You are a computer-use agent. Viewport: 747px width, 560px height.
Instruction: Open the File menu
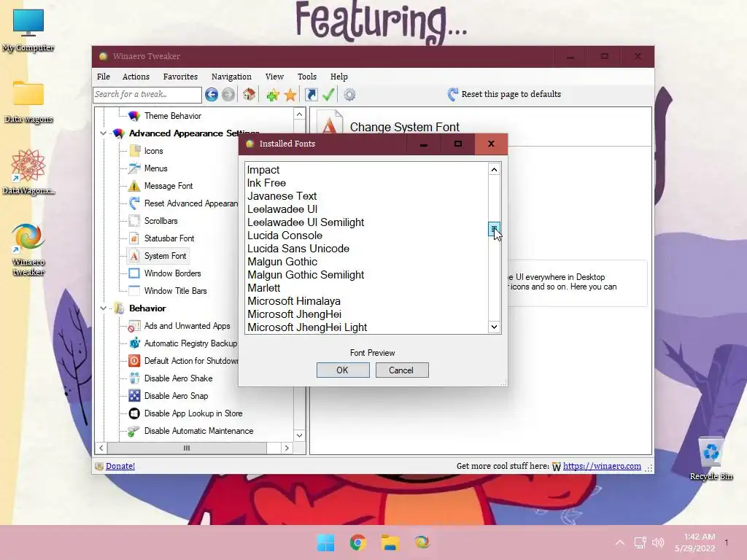click(104, 77)
